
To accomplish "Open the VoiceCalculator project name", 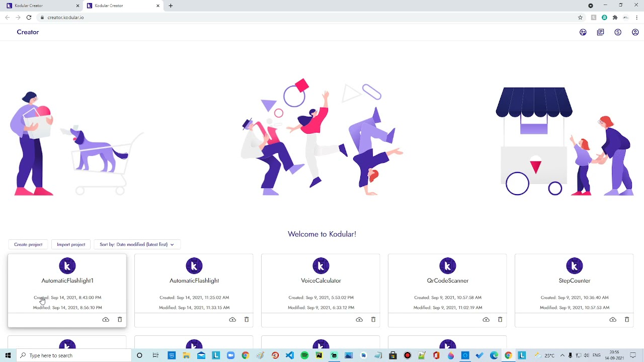I will tap(321, 281).
